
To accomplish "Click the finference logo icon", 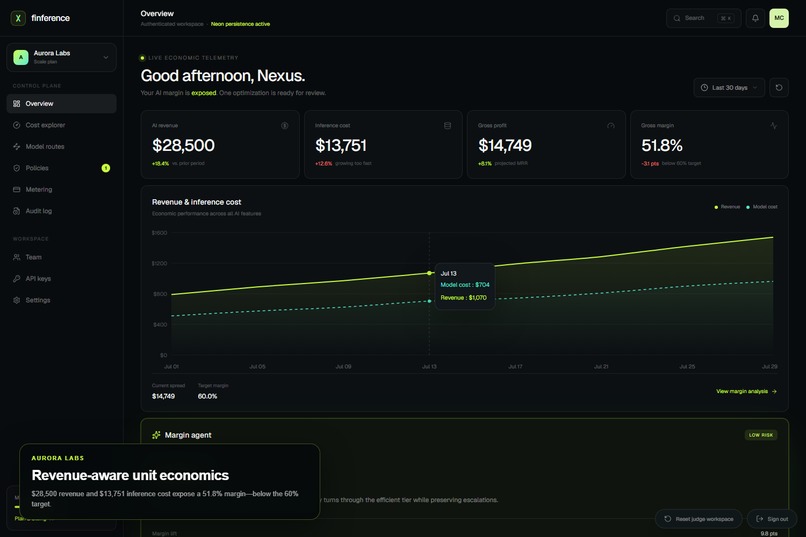I will coord(18,18).
